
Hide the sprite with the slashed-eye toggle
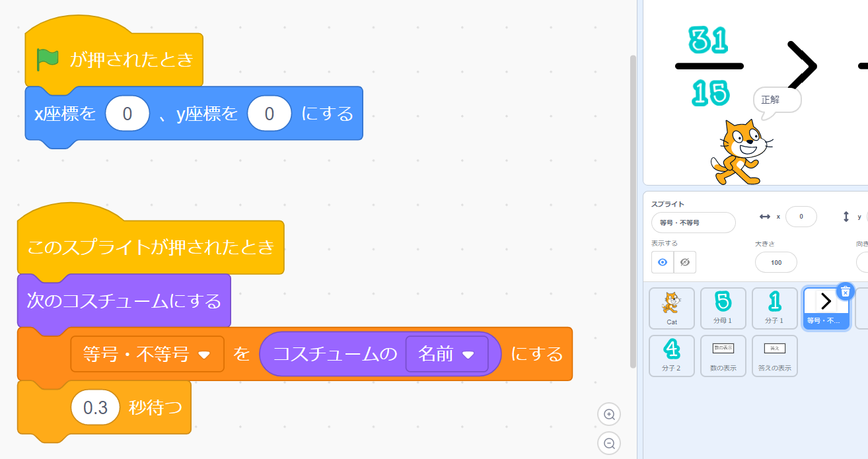click(x=684, y=262)
